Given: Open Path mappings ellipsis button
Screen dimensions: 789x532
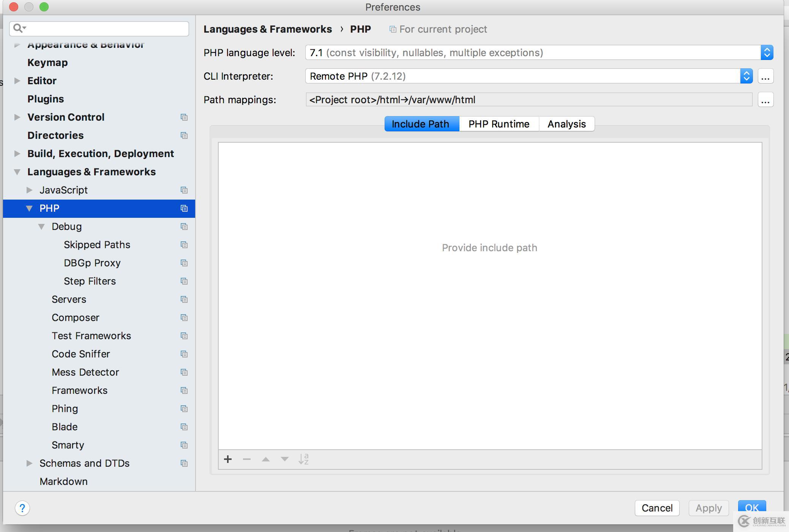Looking at the screenshot, I should 765,99.
